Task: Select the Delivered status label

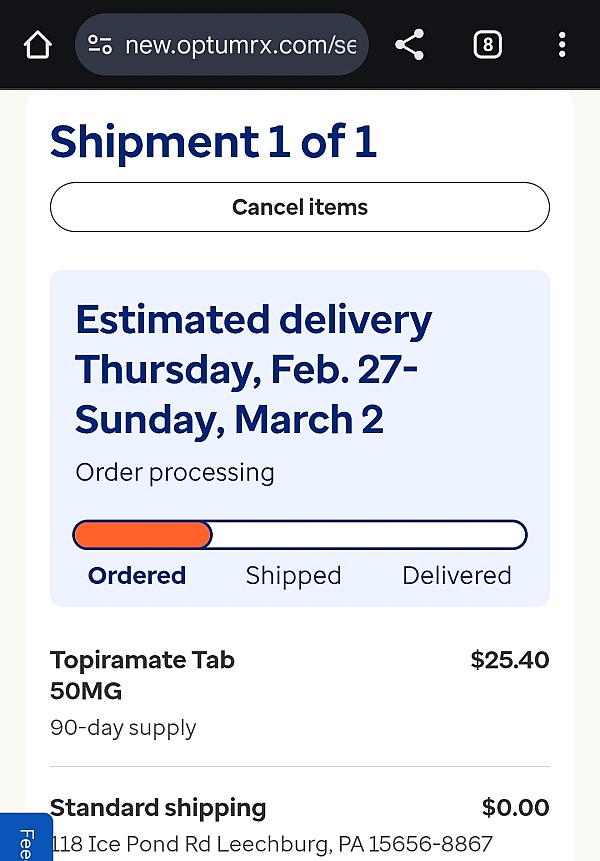Action: (457, 575)
